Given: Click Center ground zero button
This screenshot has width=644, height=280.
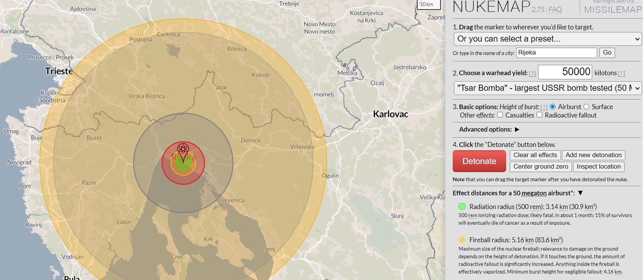Looking at the screenshot, I should [x=540, y=166].
